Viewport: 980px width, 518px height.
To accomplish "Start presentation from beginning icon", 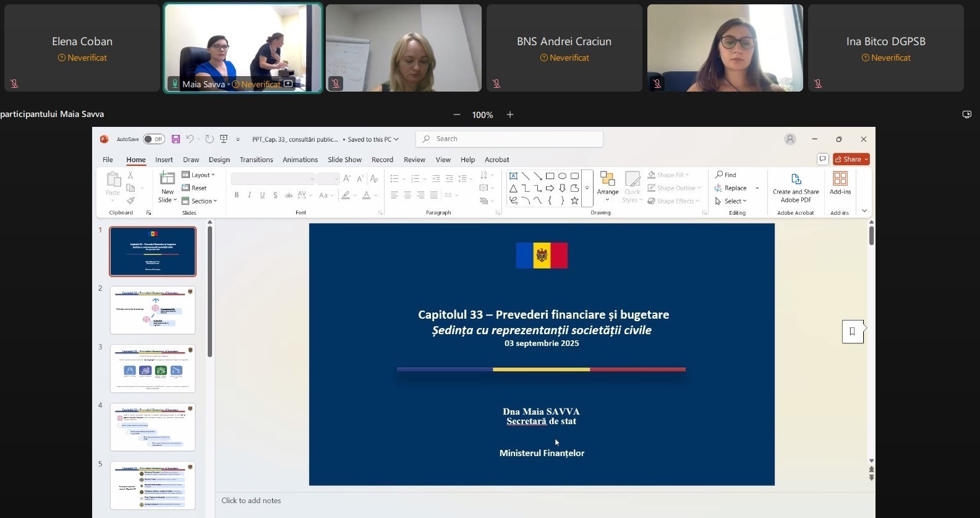I will pyautogui.click(x=224, y=139).
